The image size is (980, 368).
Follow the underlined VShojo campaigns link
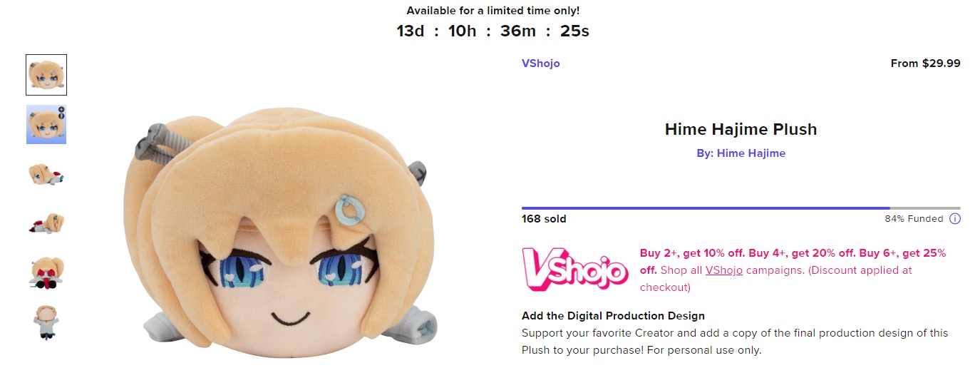pos(724,270)
